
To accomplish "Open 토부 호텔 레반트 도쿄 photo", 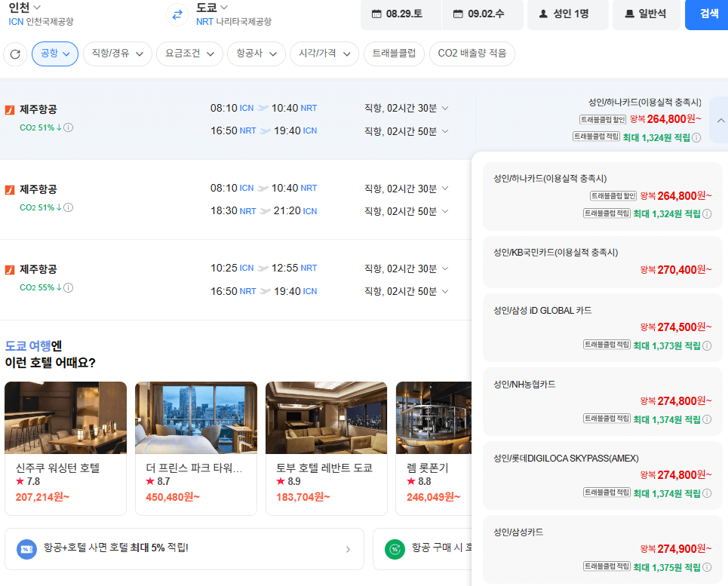I will [x=327, y=418].
